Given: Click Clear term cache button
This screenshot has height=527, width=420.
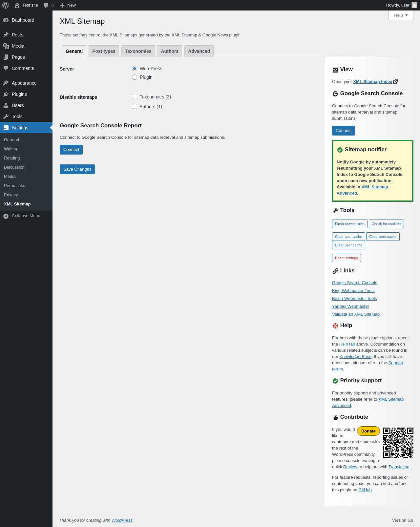Looking at the screenshot, I should pos(383,237).
